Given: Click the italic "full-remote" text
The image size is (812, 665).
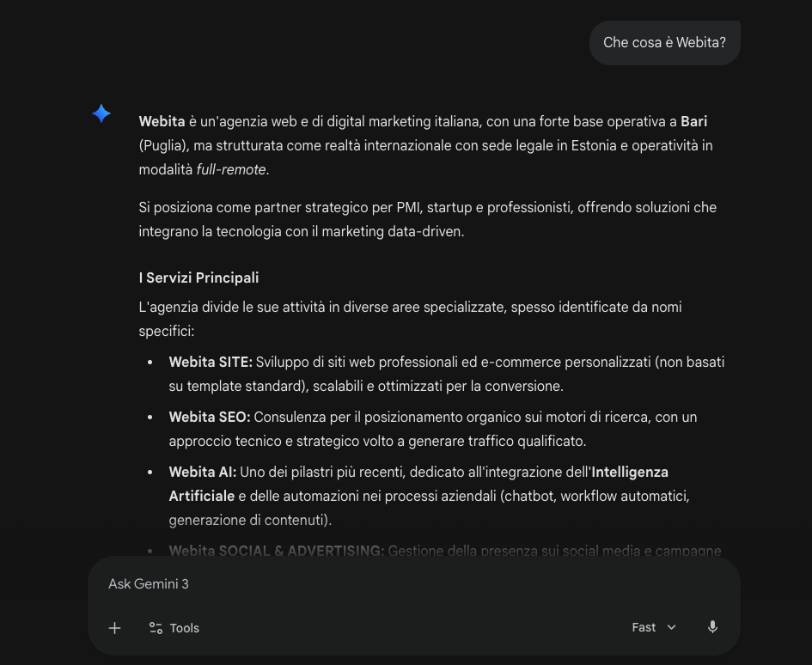Looking at the screenshot, I should tap(232, 169).
